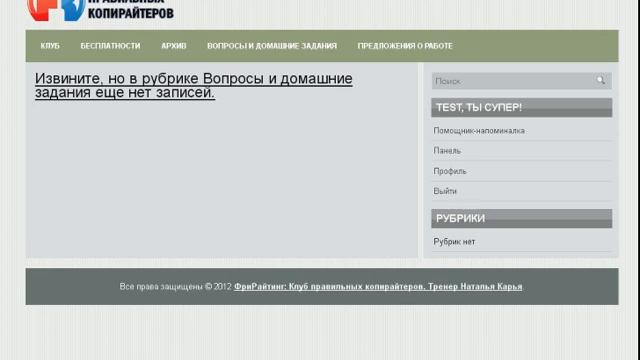Open the Помощник-напоминалка link
640x360 pixels.
tap(479, 131)
